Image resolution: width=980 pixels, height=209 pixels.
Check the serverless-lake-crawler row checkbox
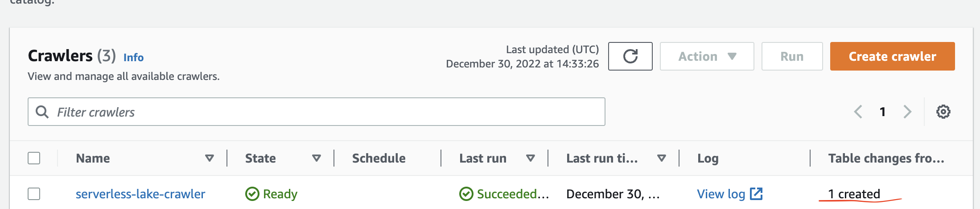pos(34,194)
